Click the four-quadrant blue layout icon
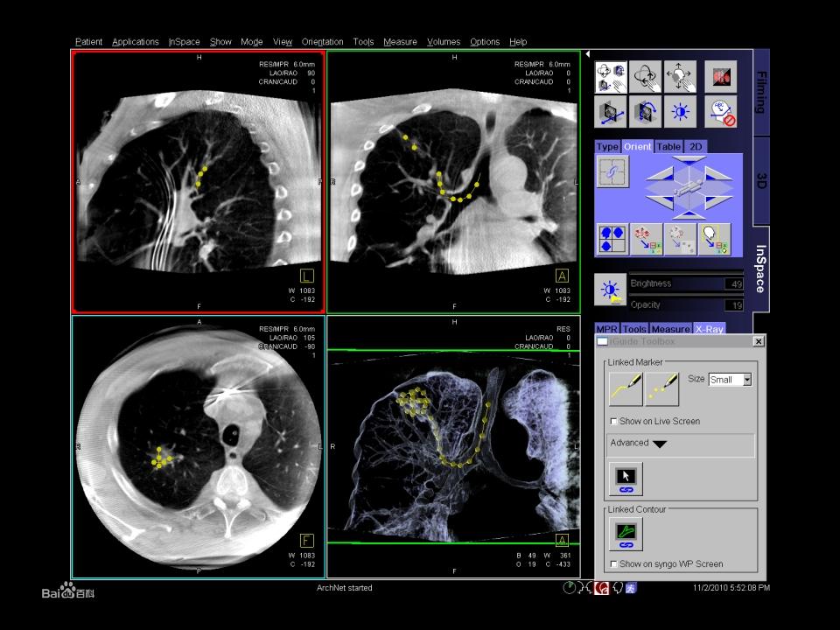Viewport: 840px width, 630px height. 612,239
